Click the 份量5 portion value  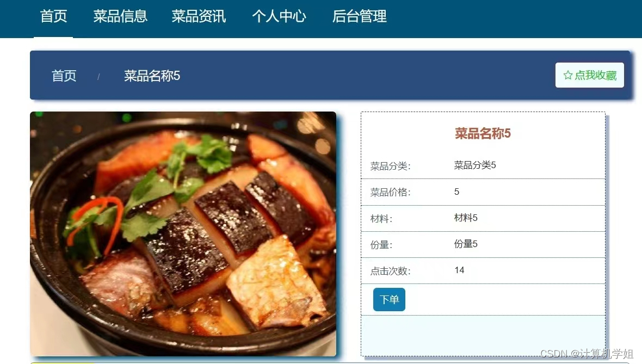point(466,244)
